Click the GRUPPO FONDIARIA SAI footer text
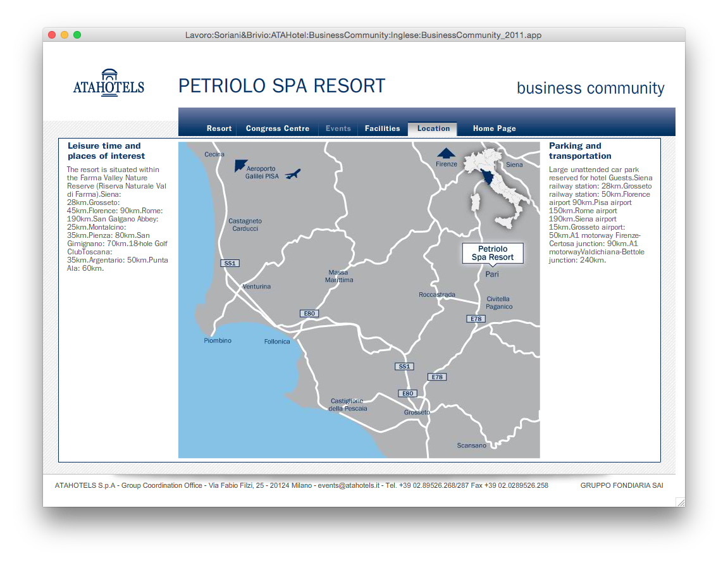 pyautogui.click(x=622, y=485)
